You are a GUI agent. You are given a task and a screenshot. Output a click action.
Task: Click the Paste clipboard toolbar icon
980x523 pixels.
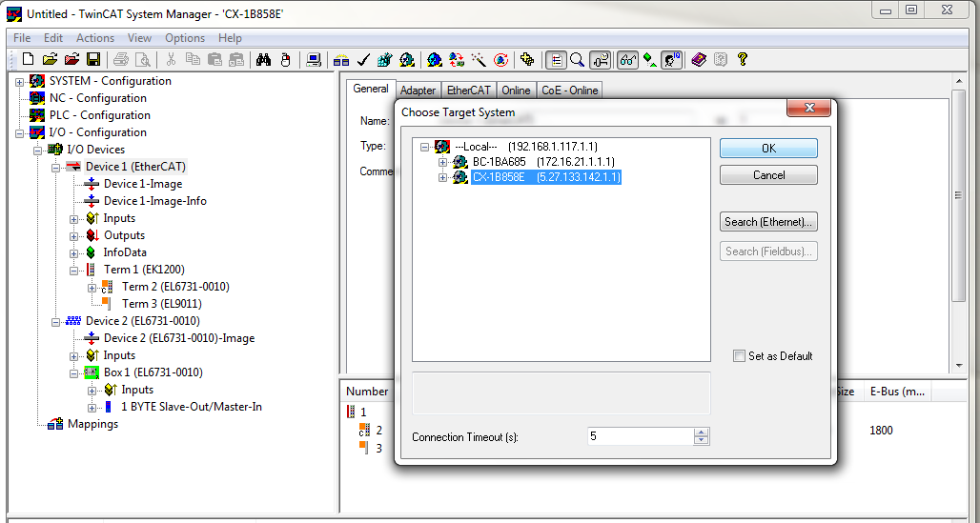(214, 59)
